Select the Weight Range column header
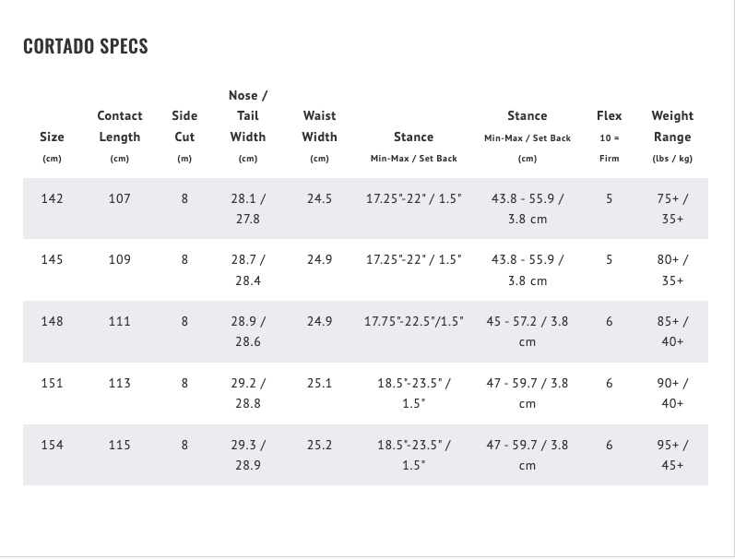The height and width of the screenshot is (560, 735). 672,126
